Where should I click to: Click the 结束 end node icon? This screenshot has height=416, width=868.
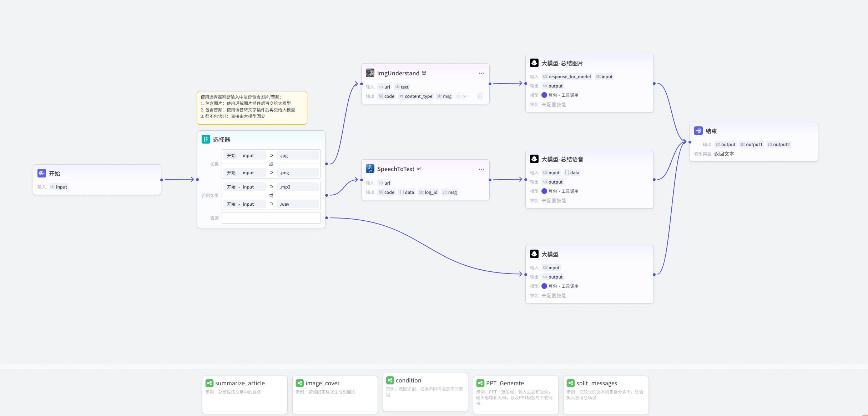698,131
